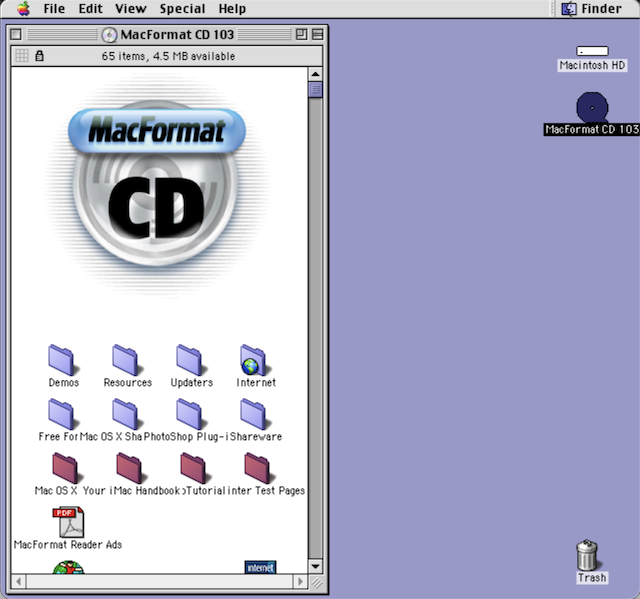This screenshot has height=599, width=640.
Task: Select the blue internet icon at bottom
Action: pos(260,567)
